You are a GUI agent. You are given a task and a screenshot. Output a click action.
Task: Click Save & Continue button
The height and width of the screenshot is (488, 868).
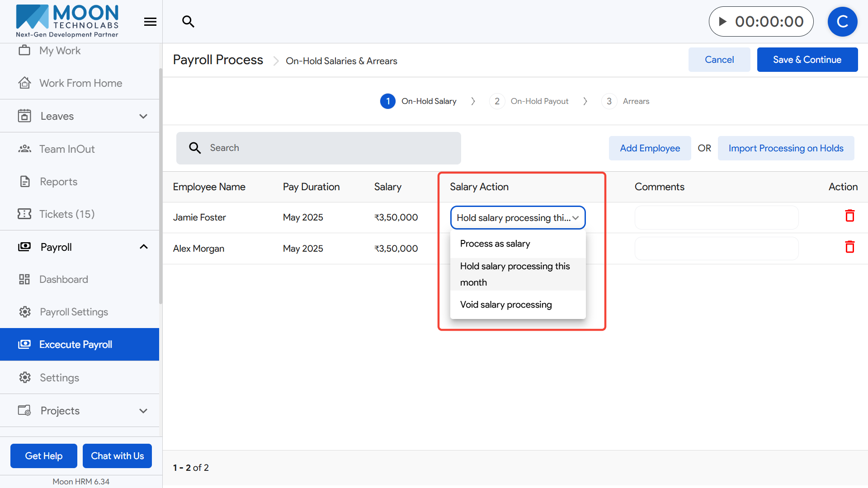(x=807, y=60)
